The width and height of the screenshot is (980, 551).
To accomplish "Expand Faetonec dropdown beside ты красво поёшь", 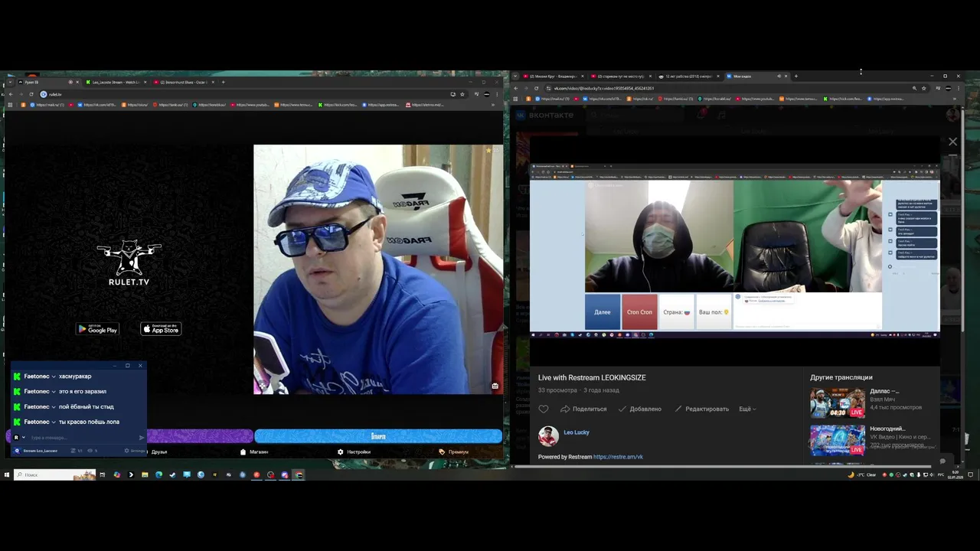I will pyautogui.click(x=54, y=422).
